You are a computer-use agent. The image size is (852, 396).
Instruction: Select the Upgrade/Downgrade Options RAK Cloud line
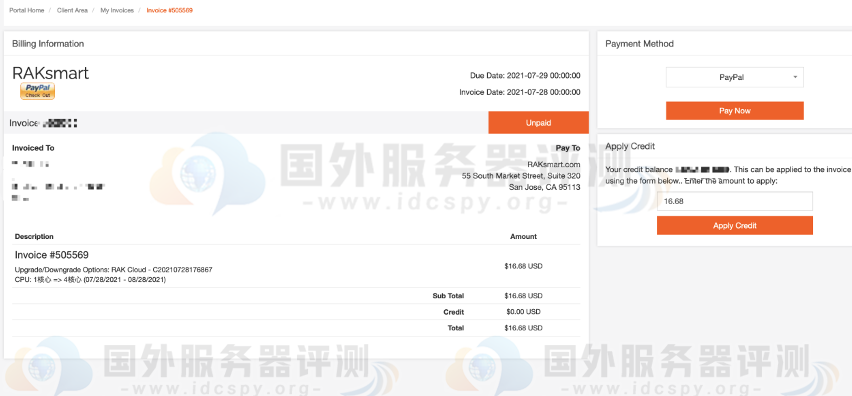(x=114, y=269)
